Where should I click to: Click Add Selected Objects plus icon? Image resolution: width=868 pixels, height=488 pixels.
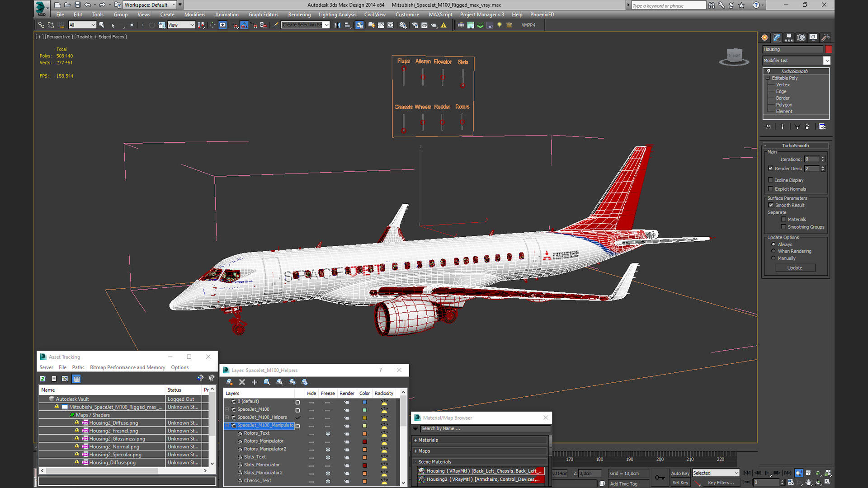point(255,382)
